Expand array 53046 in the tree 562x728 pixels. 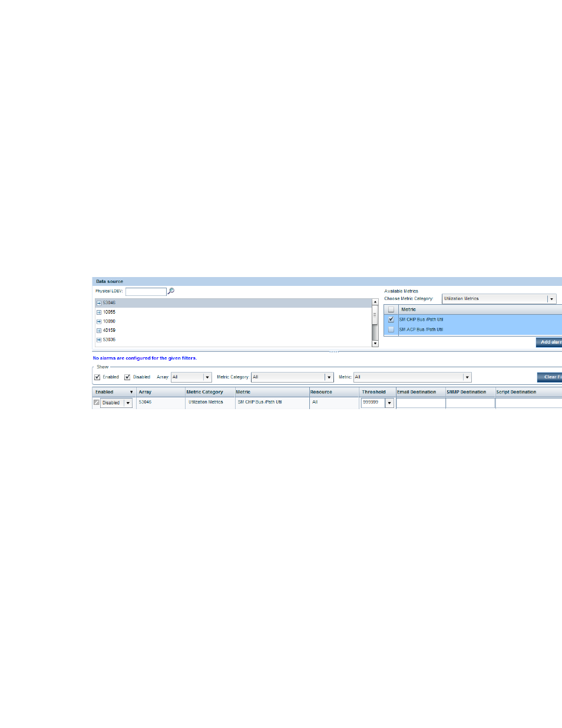coord(99,303)
